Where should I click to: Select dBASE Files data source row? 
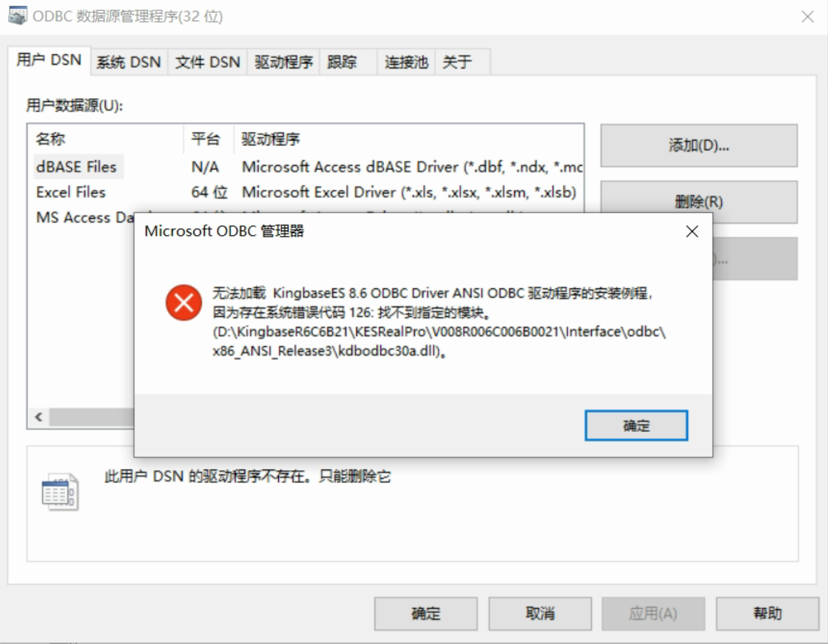[x=305, y=167]
